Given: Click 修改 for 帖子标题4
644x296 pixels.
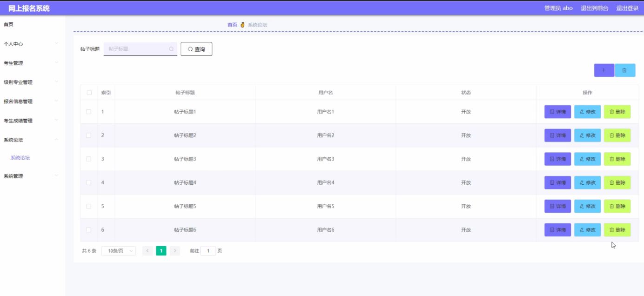Looking at the screenshot, I should pos(587,182).
